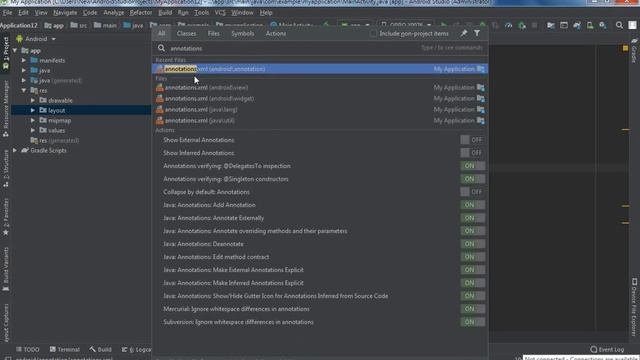Open the Structure sidebar panel

pos(6,168)
